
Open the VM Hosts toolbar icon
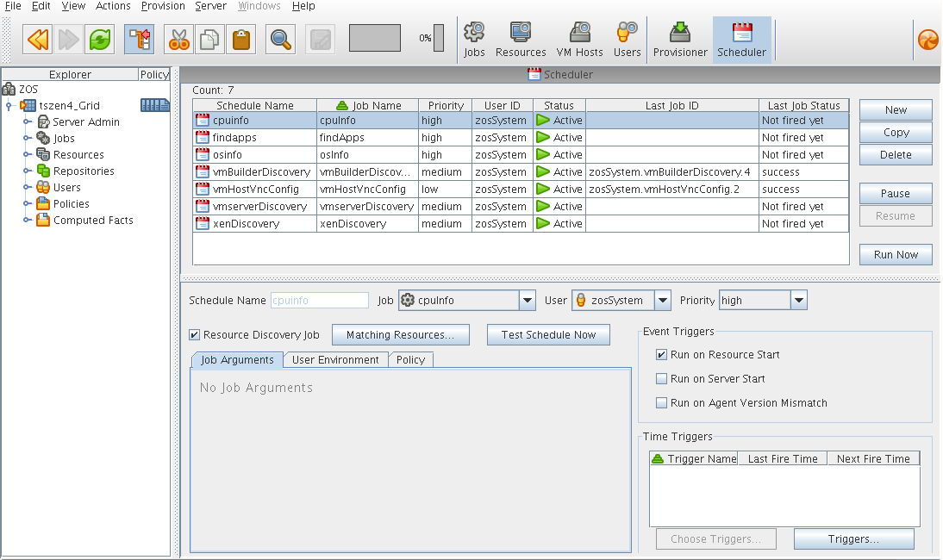pyautogui.click(x=579, y=40)
